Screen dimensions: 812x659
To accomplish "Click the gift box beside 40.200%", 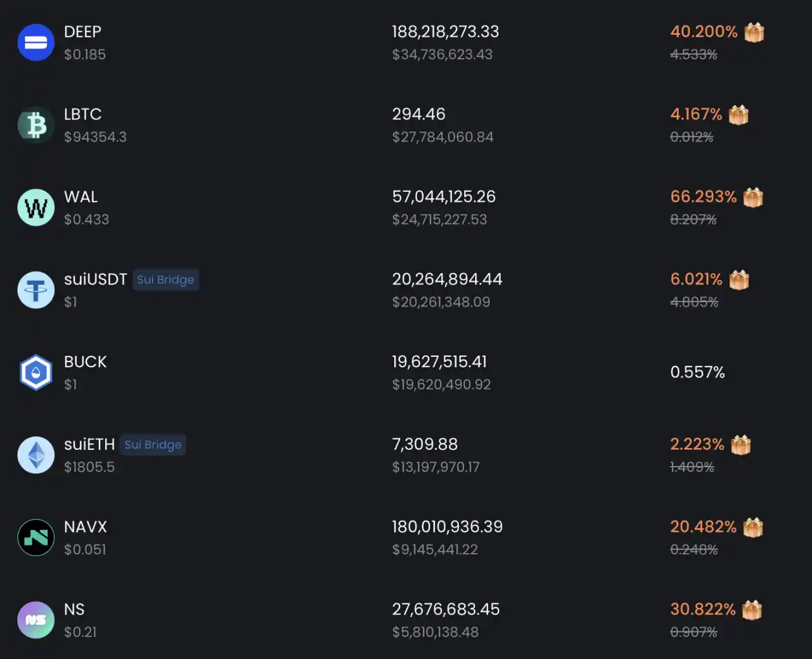I will pyautogui.click(x=754, y=32).
